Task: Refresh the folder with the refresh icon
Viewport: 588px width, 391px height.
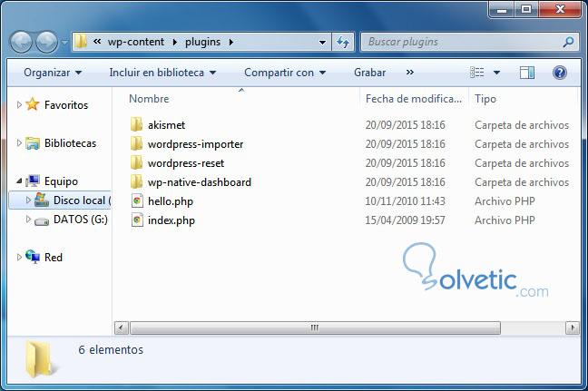Action: [343, 42]
